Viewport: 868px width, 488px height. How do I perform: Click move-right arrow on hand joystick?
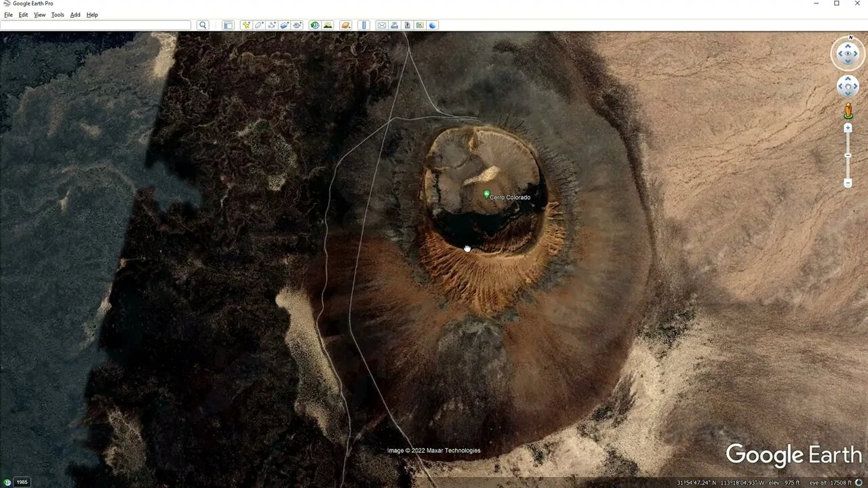[855, 87]
